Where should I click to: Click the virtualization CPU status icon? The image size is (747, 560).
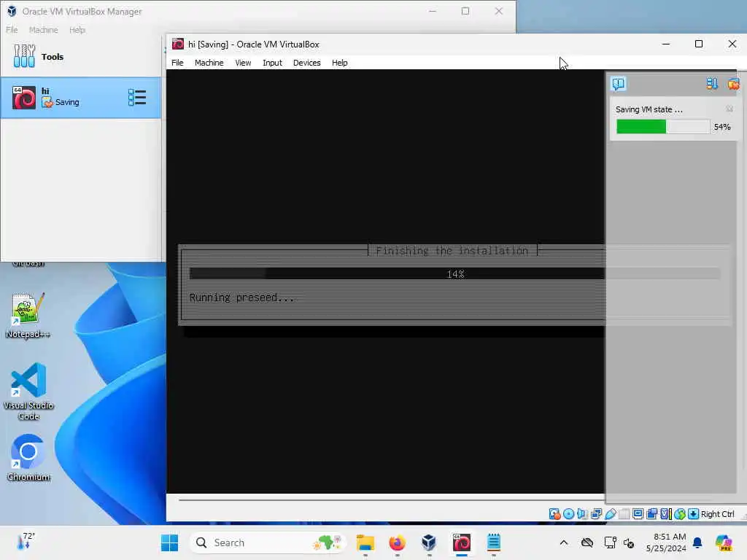665,514
